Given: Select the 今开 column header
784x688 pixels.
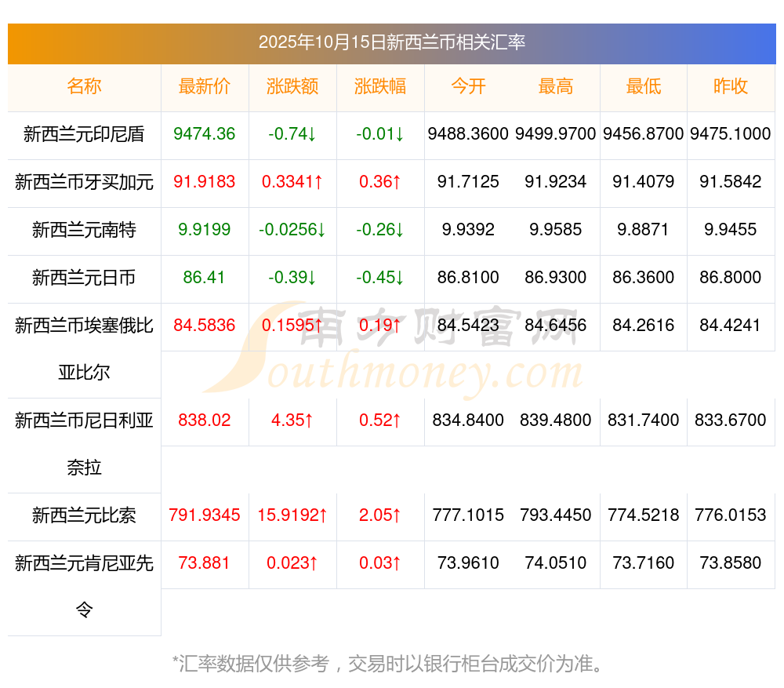Looking at the screenshot, I should [468, 86].
